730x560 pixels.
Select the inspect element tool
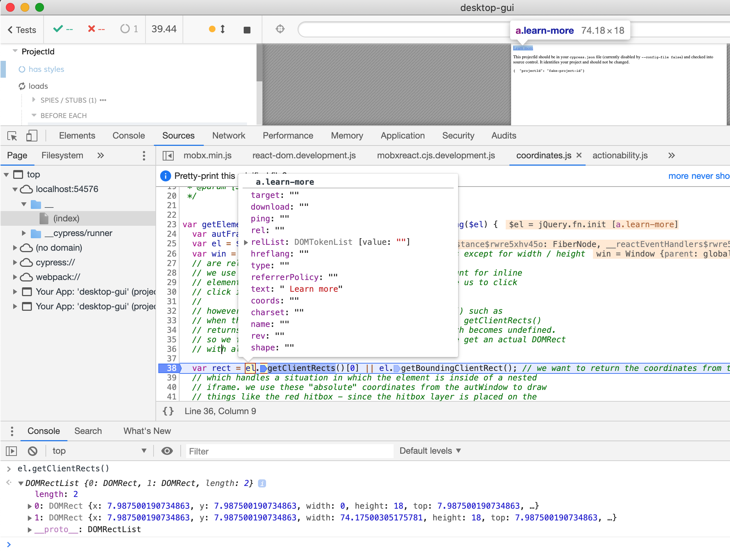[12, 136]
